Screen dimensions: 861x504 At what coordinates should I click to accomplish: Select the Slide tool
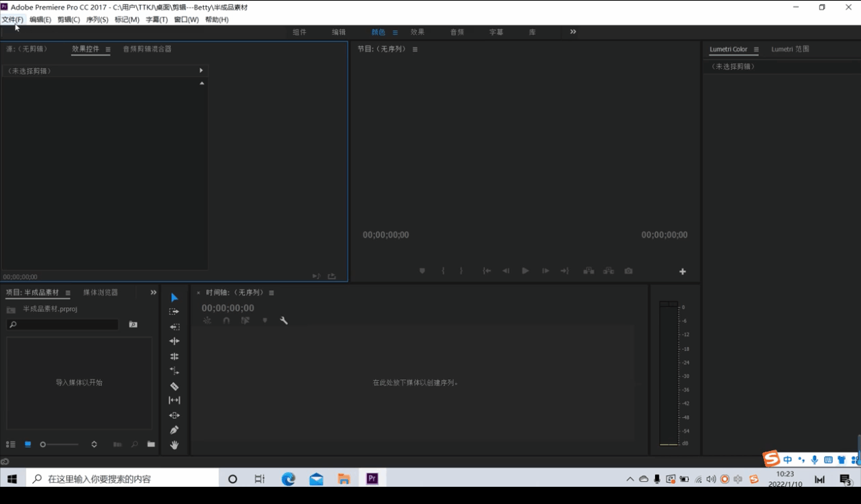click(174, 415)
